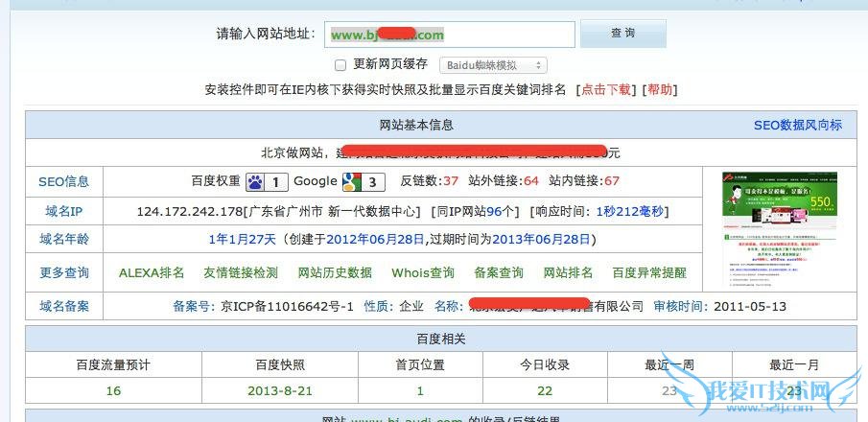This screenshot has width=868, height=422.
Task: Open the 备案查询 link
Action: (499, 273)
